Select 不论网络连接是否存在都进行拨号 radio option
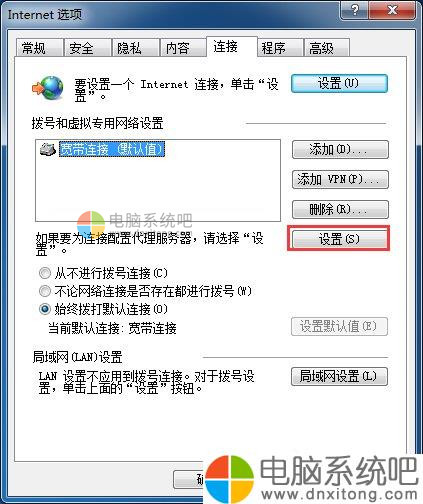The image size is (423, 504). pyautogui.click(x=45, y=291)
